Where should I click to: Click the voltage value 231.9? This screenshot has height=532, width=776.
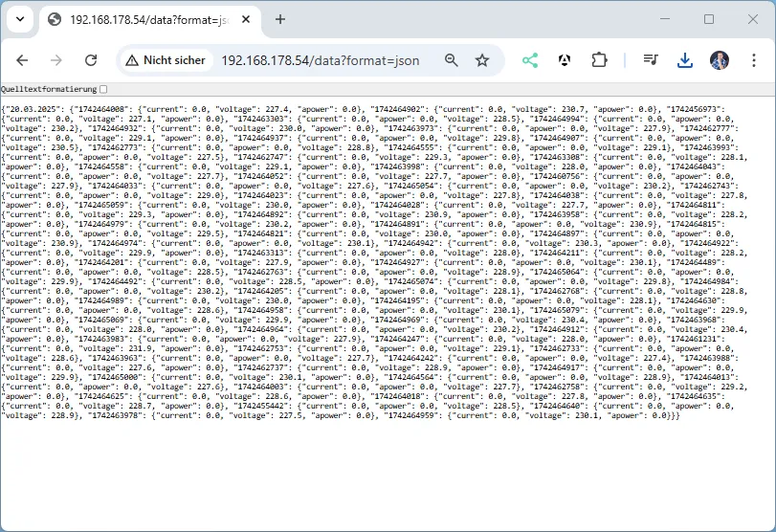coord(141,349)
